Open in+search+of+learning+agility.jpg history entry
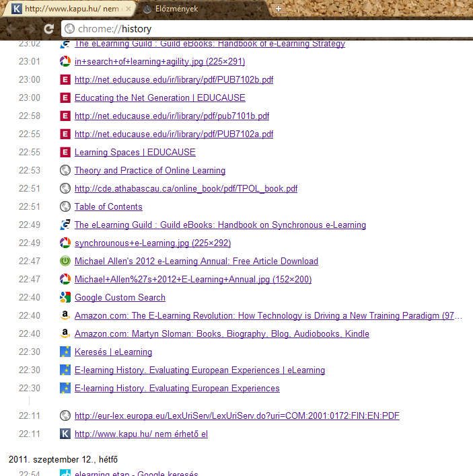The image size is (473, 476). click(x=159, y=62)
